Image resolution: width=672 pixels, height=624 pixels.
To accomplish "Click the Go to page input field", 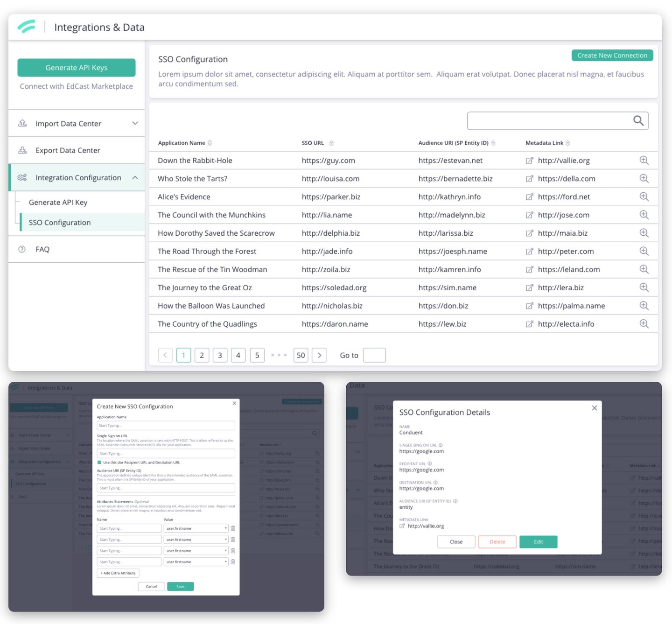I will click(x=374, y=355).
